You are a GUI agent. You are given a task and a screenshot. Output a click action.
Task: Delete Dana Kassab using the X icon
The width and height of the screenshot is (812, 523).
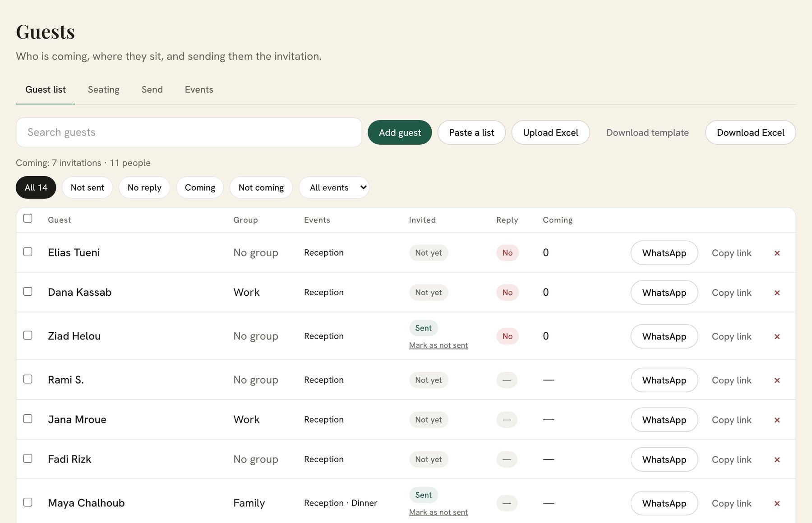777,293
